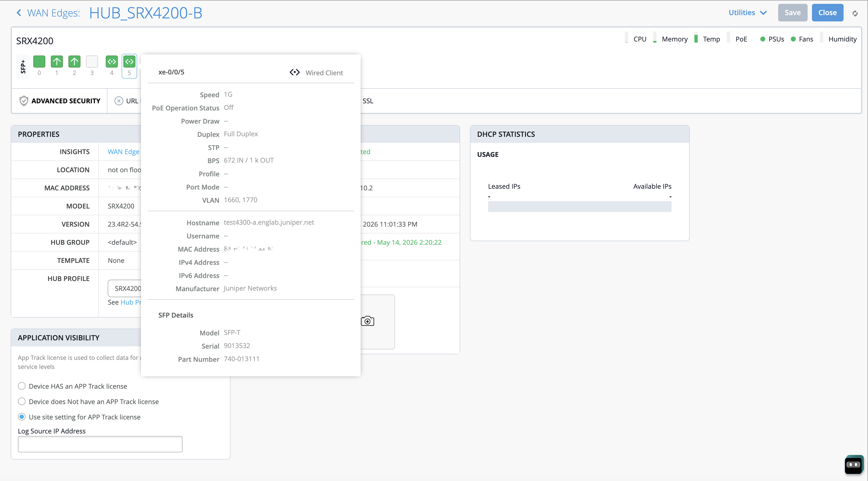Select Device HAS an APP Track license
The width and height of the screenshot is (868, 481).
(x=22, y=386)
